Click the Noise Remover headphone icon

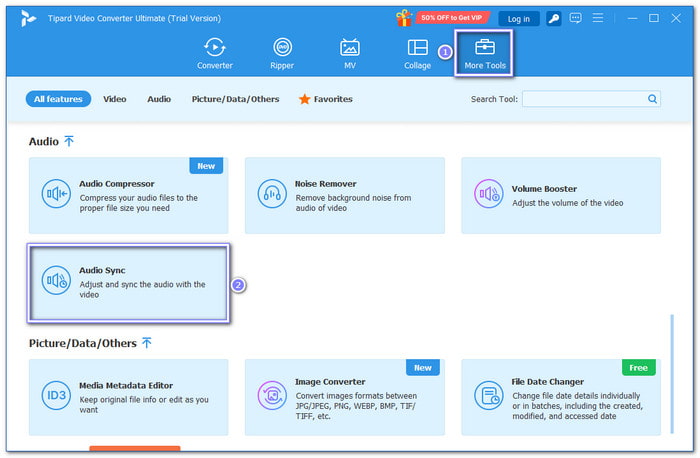coord(272,194)
